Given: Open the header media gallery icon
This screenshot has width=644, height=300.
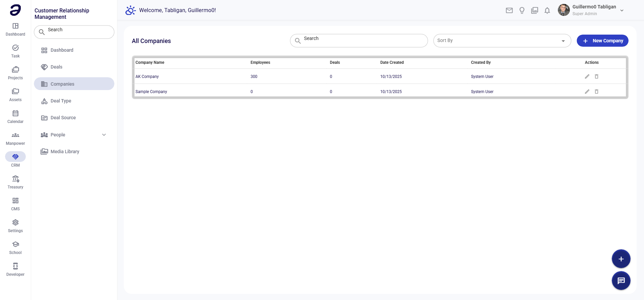Looking at the screenshot, I should pos(535,10).
